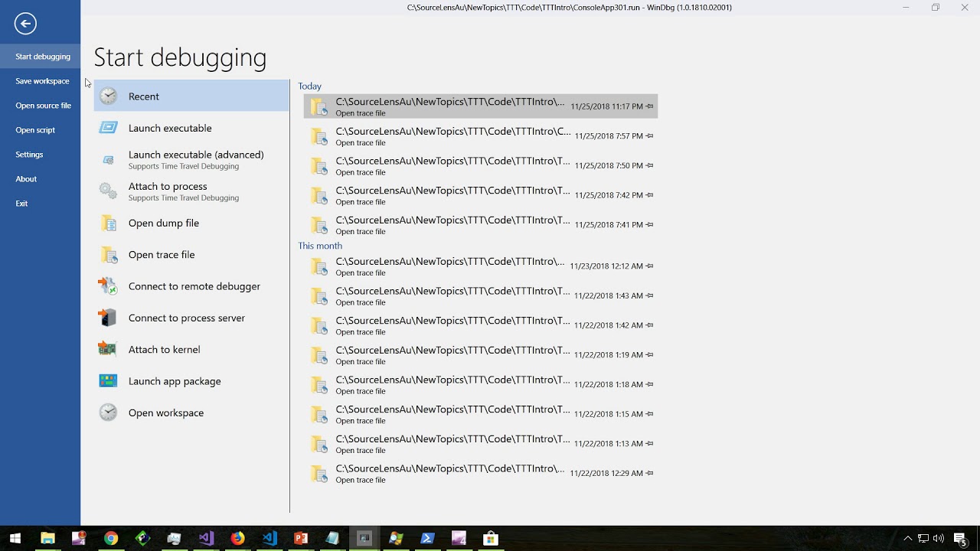Screen dimensions: 980x551
Task: Collapse the This month group header
Action: [320, 246]
